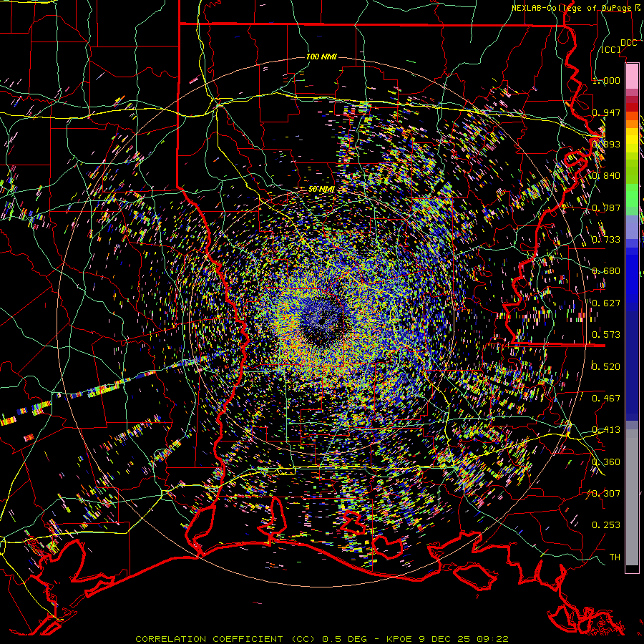644x644 pixels.
Task: Pick the bright green color bar segment
Action: 632,195
